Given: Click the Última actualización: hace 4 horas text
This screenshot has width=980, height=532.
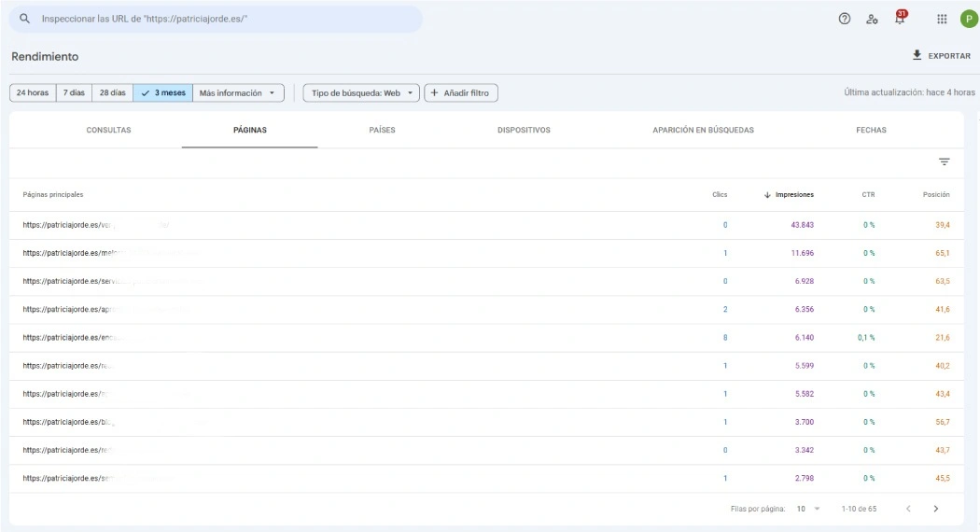Looking at the screenshot, I should [909, 92].
